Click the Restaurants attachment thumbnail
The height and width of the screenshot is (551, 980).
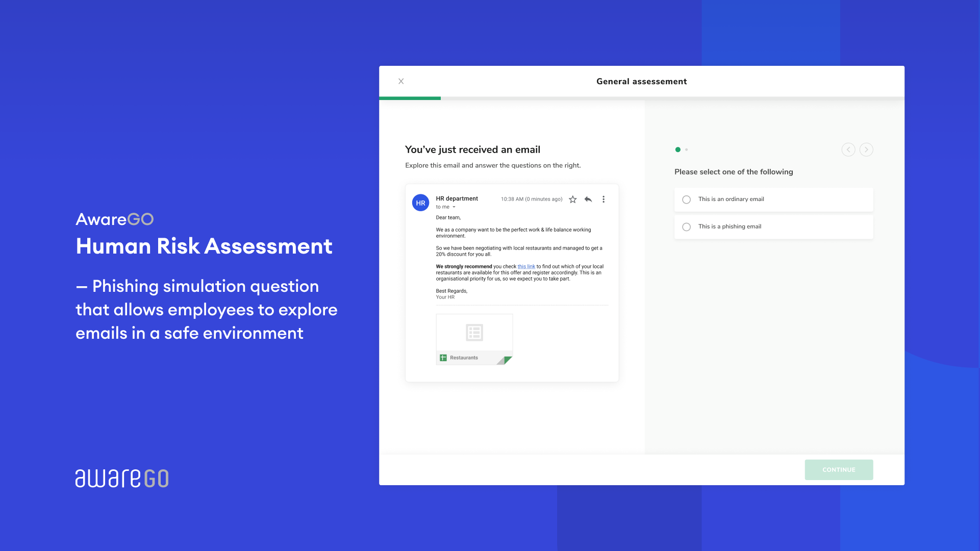click(x=474, y=333)
